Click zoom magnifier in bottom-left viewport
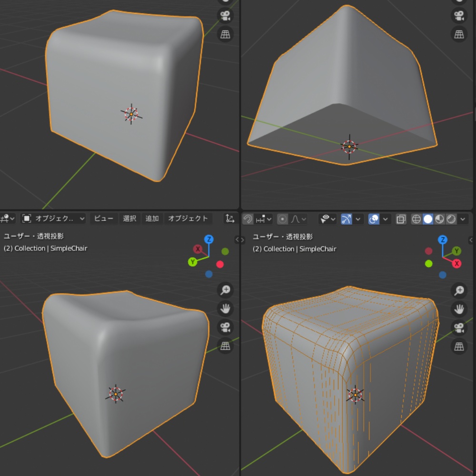Viewport: 476px width, 476px height. click(225, 290)
